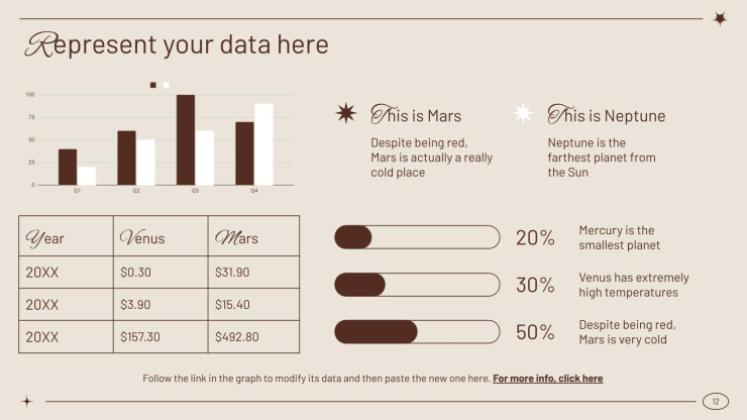Select 'Mercury is the smallest planet' text
Screen dimensions: 747x420
[x=619, y=238]
